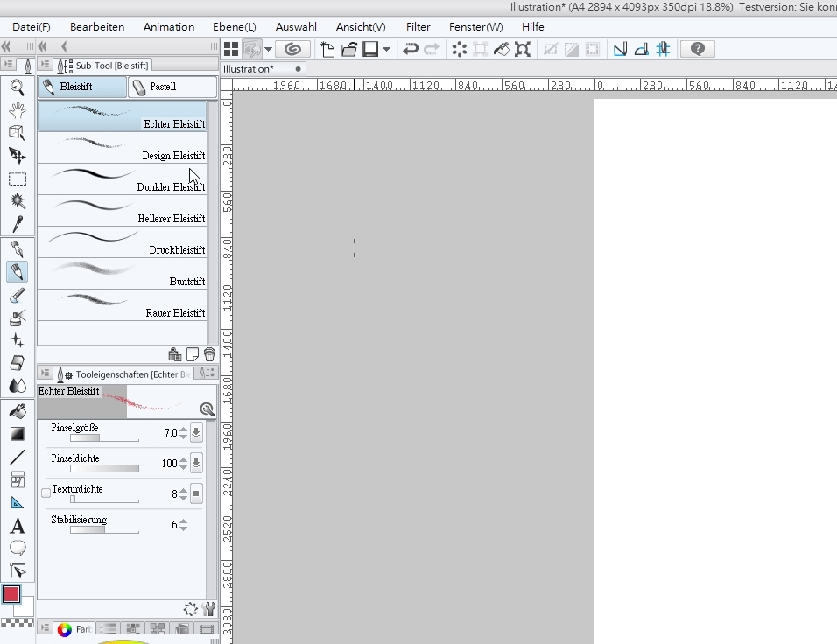
Task: Toggle snap to grid
Action: [x=663, y=50]
